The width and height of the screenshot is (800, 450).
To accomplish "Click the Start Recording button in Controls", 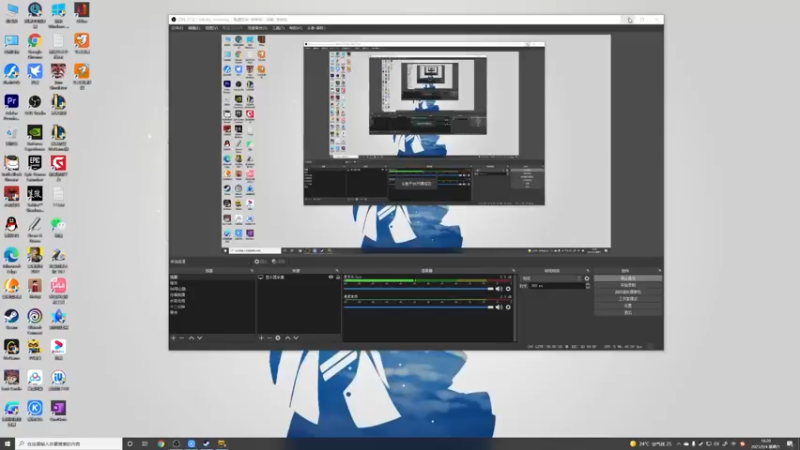I will click(x=628, y=285).
